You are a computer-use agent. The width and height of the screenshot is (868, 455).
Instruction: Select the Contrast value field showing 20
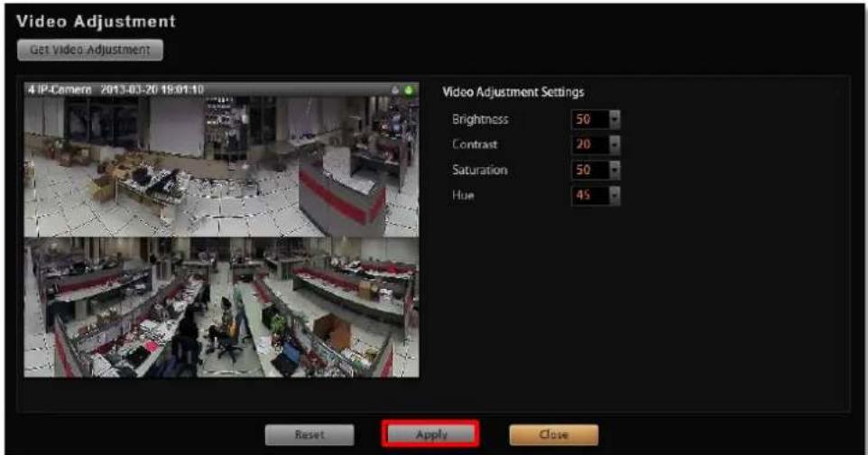point(589,144)
